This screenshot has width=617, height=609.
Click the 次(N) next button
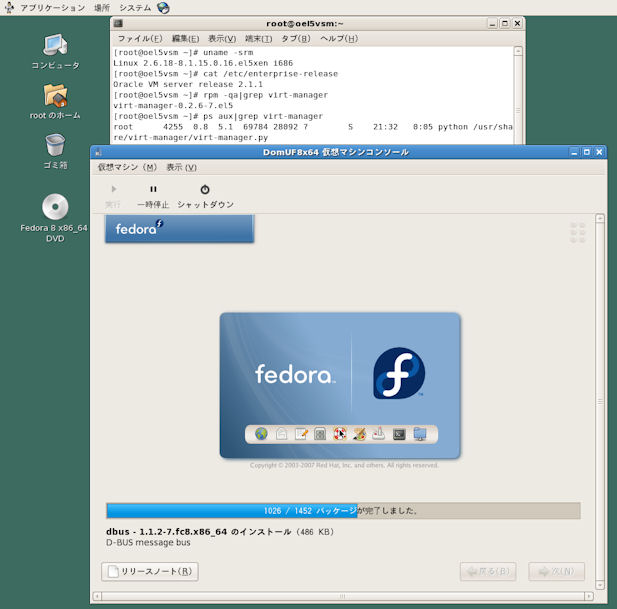[556, 571]
